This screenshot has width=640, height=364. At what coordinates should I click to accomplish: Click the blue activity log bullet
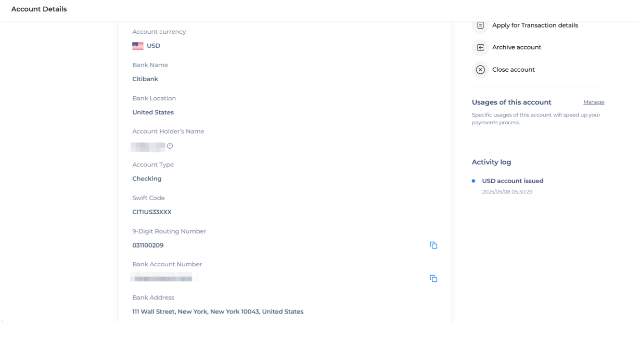click(x=473, y=181)
